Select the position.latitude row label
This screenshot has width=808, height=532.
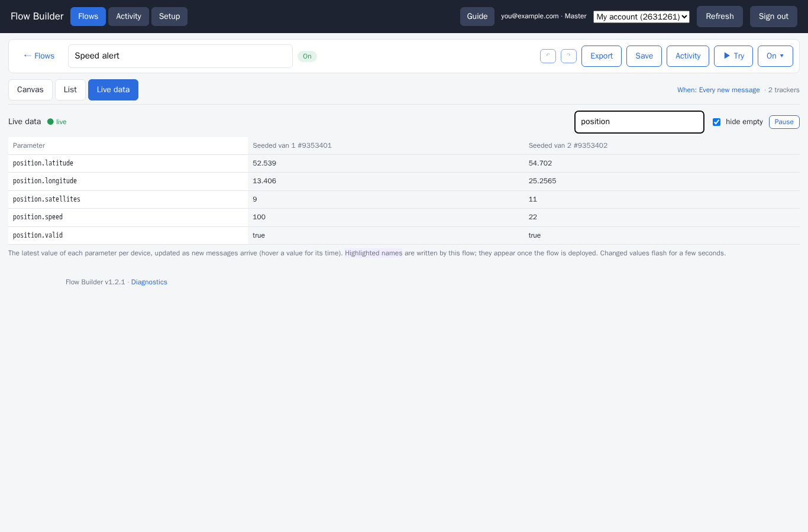pyautogui.click(x=43, y=163)
